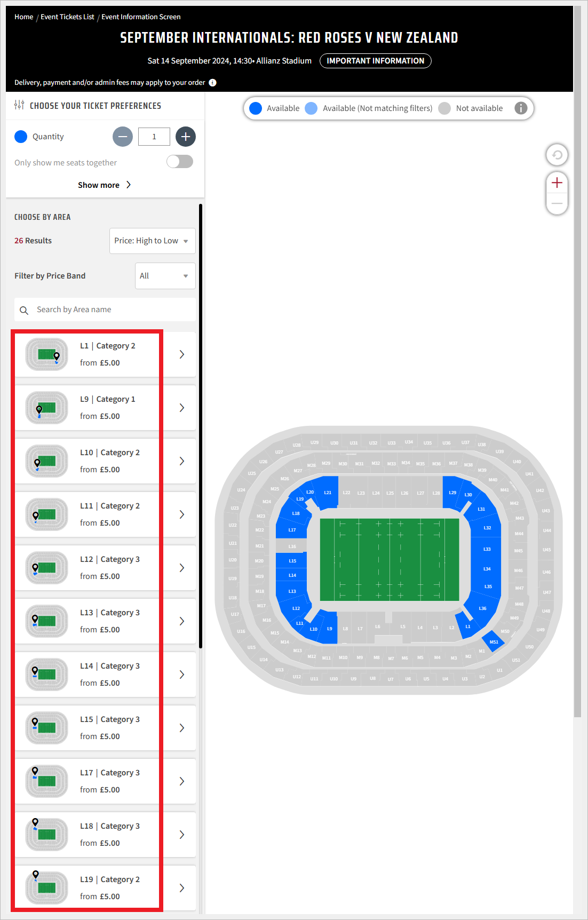This screenshot has width=588, height=920.
Task: Toggle only show me seats together
Action: click(x=180, y=162)
